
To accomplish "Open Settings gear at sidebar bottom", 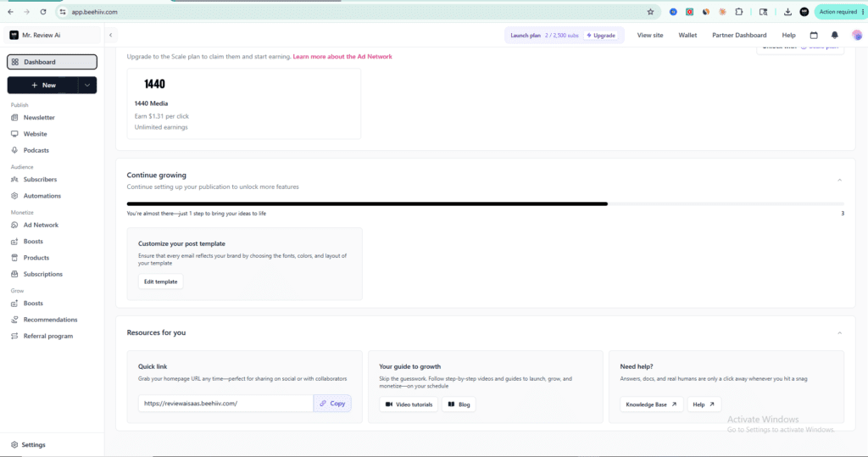I will [x=14, y=445].
